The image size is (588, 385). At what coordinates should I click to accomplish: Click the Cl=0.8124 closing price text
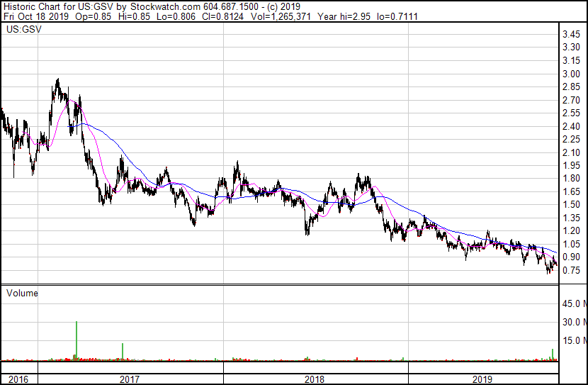click(x=222, y=16)
